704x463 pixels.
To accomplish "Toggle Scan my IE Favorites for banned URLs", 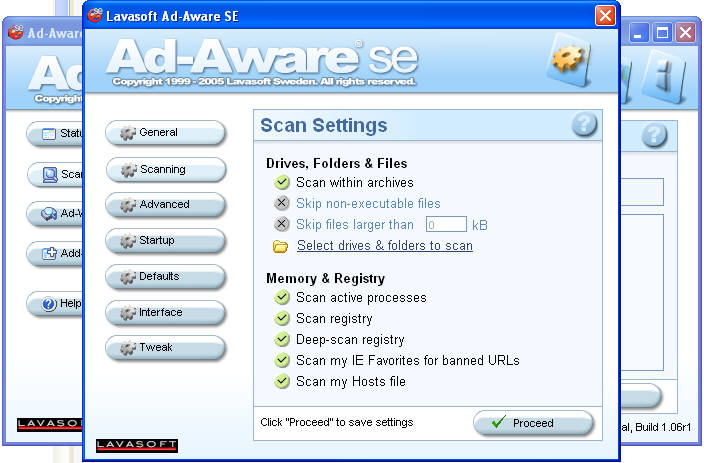I will (x=282, y=360).
